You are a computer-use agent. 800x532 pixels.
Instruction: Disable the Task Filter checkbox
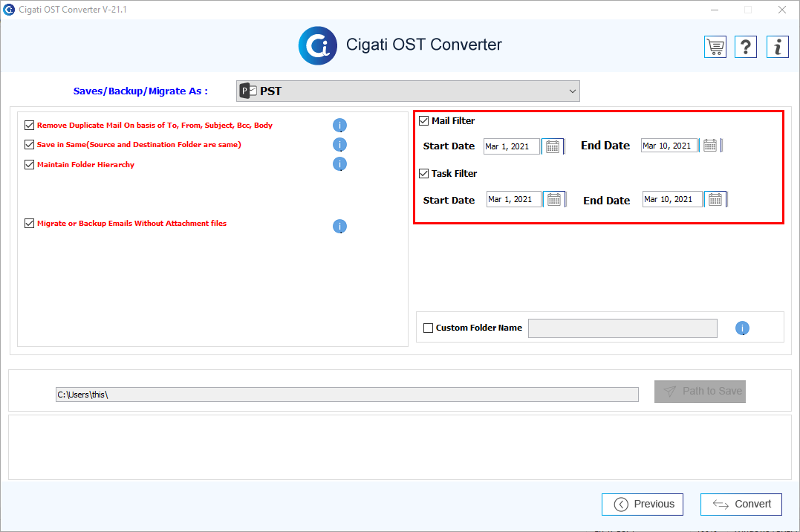[x=423, y=174]
